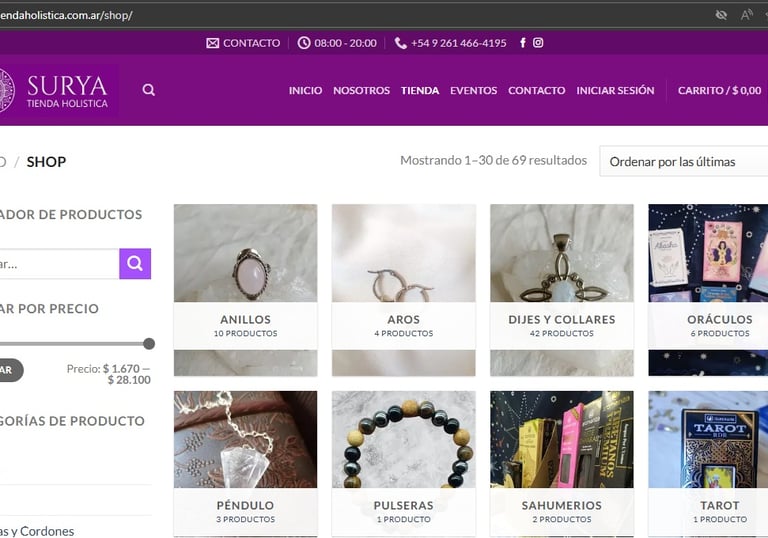Click the +54 9 261 466-4195 phone number

(458, 43)
